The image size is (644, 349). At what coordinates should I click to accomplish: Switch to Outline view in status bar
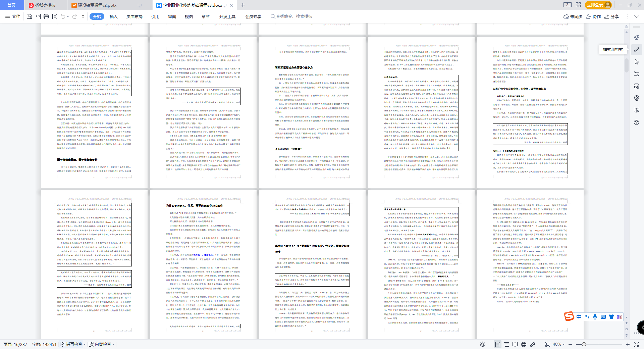[506, 344]
